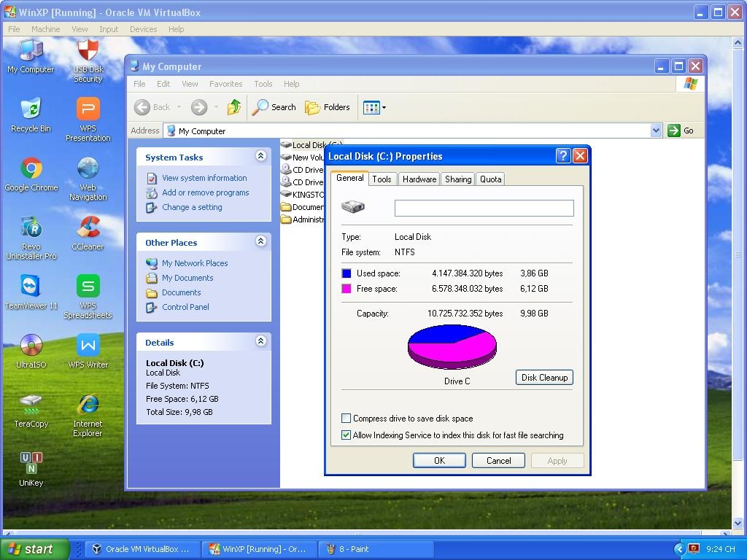
Task: Collapse the System Tasks panel
Action: [x=260, y=157]
